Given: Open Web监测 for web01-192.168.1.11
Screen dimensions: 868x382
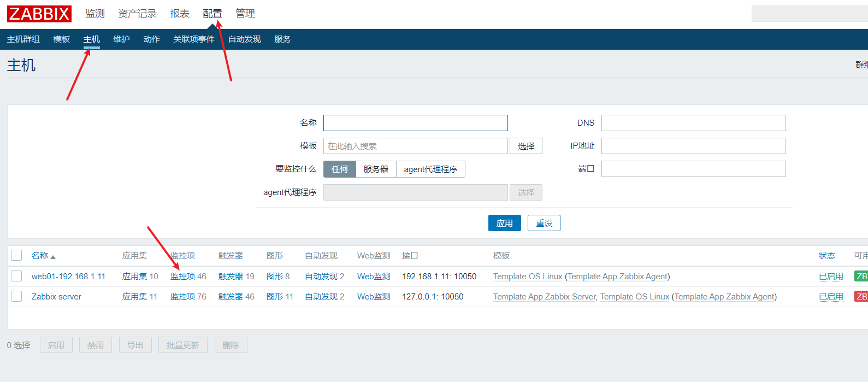Looking at the screenshot, I should (374, 277).
